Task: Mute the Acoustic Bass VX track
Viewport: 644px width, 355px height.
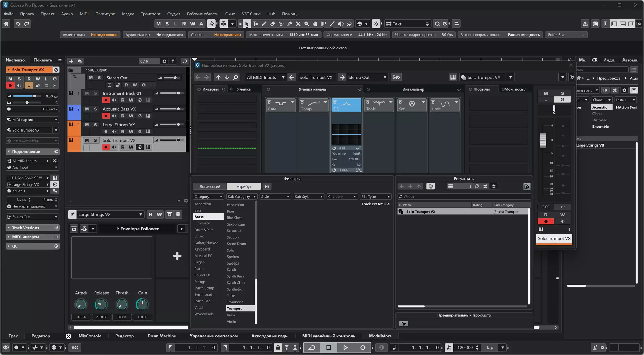Action: click(87, 109)
